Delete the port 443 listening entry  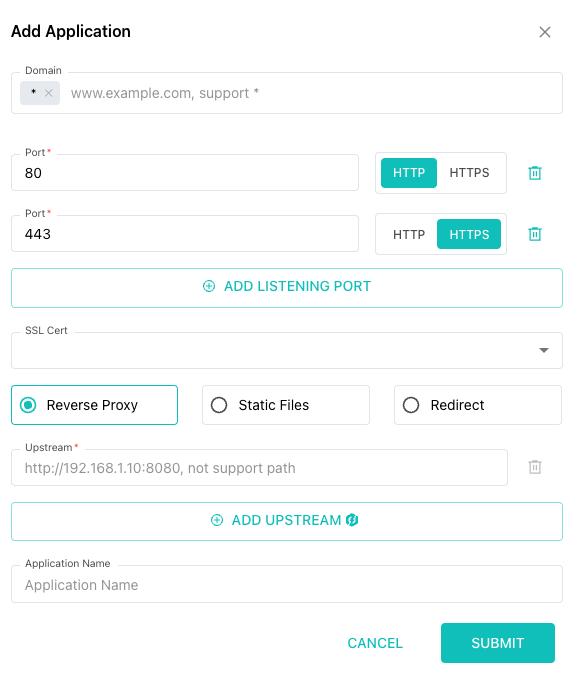(534, 234)
